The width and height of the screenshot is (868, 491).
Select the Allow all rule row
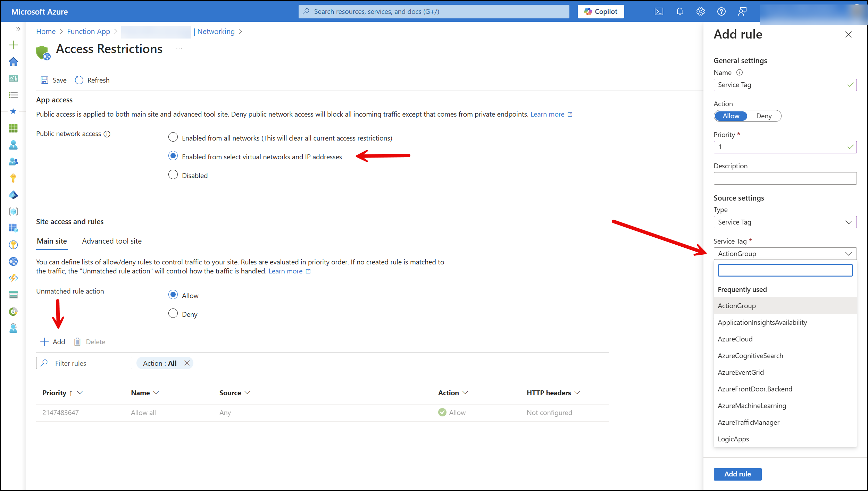[323, 413]
